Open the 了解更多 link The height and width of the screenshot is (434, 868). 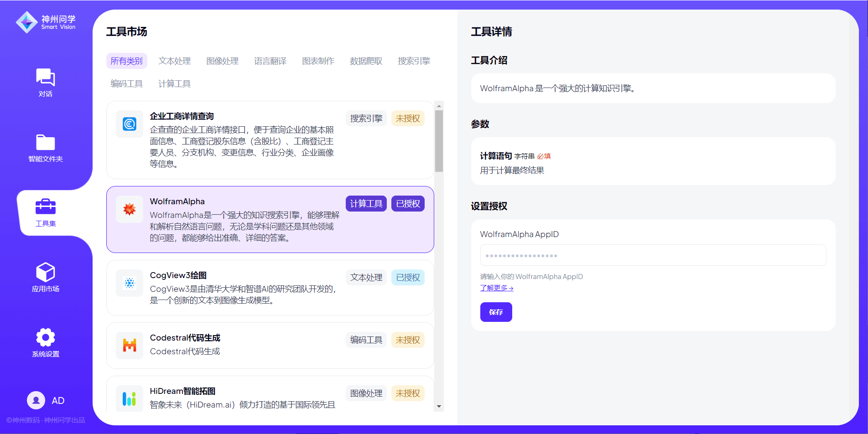click(x=497, y=288)
